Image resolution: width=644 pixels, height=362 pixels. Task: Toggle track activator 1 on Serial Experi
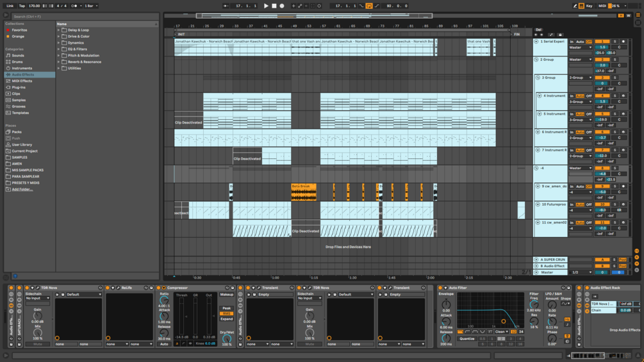click(x=602, y=42)
